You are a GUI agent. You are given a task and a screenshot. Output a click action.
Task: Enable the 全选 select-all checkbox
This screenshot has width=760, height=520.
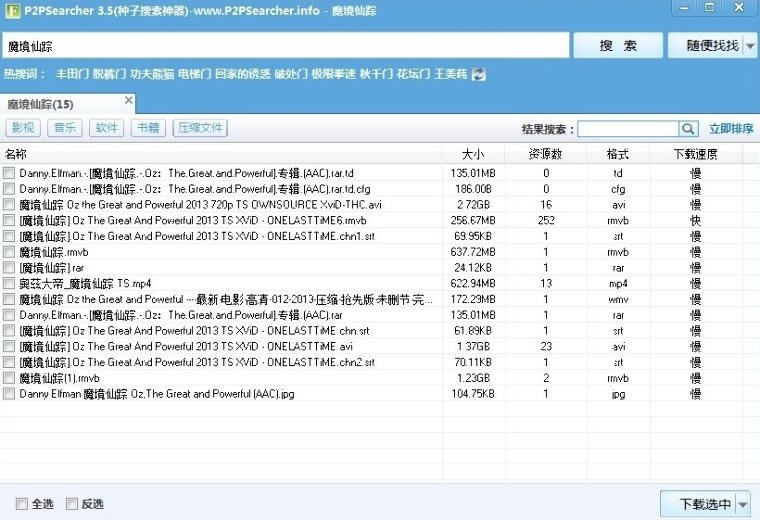[22, 504]
